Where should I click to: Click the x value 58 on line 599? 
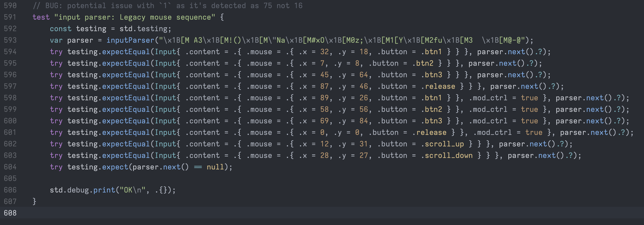[324, 109]
